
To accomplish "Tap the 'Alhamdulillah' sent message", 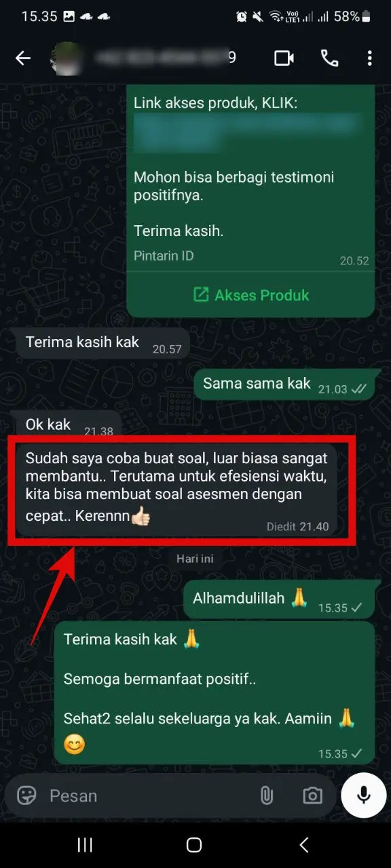I will [279, 599].
